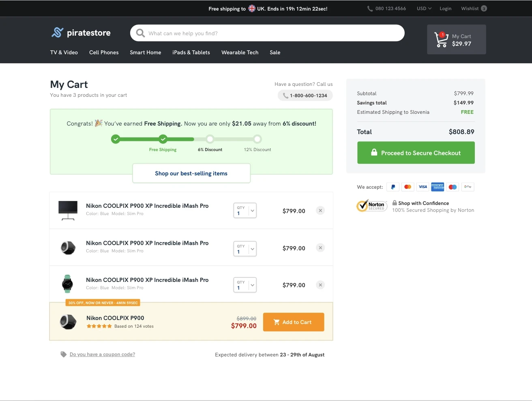Click the search field 'What can we help you find?'
The image size is (532, 401).
coord(267,33)
